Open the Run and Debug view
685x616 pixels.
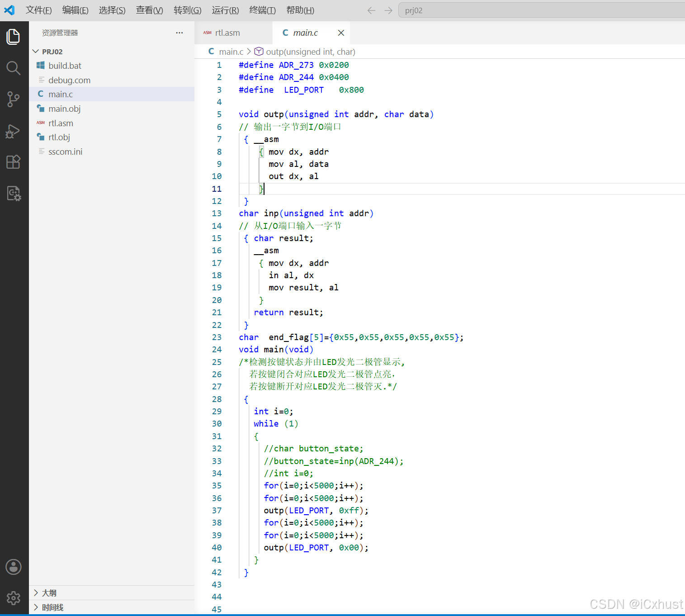pos(14,131)
